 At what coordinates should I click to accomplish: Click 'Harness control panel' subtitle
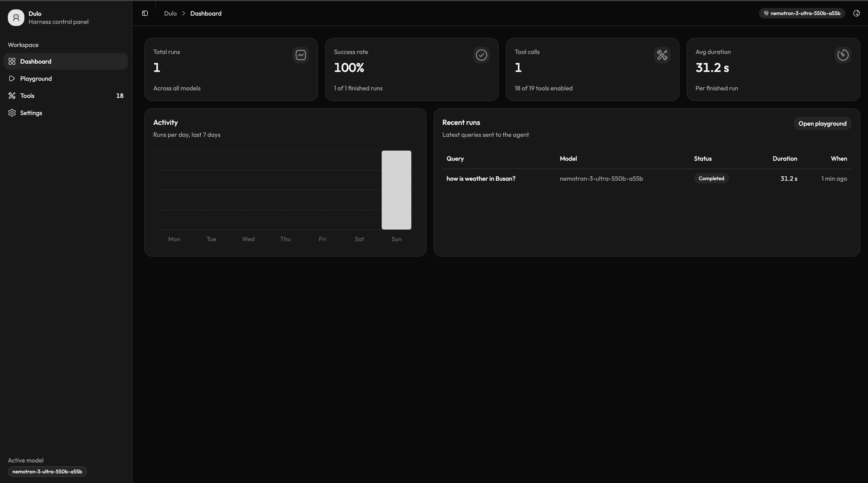(58, 22)
